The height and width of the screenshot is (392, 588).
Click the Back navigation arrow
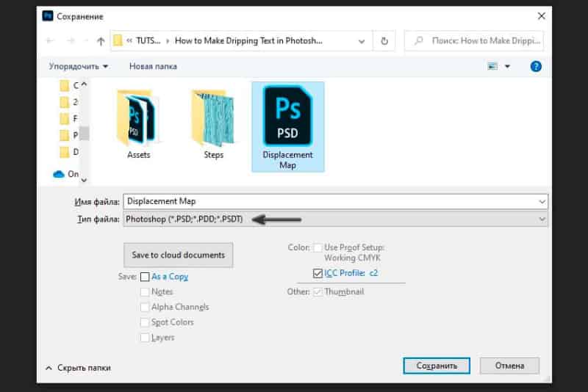click(x=50, y=41)
